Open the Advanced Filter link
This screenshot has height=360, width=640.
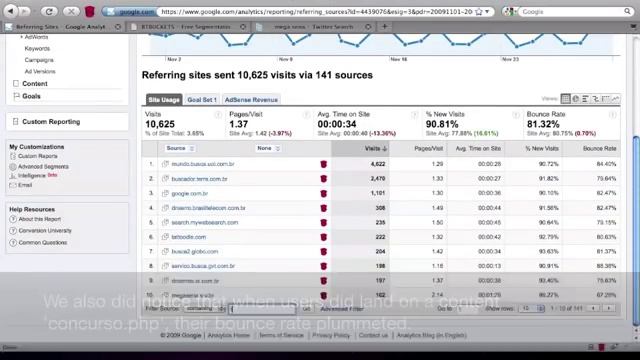[342, 309]
